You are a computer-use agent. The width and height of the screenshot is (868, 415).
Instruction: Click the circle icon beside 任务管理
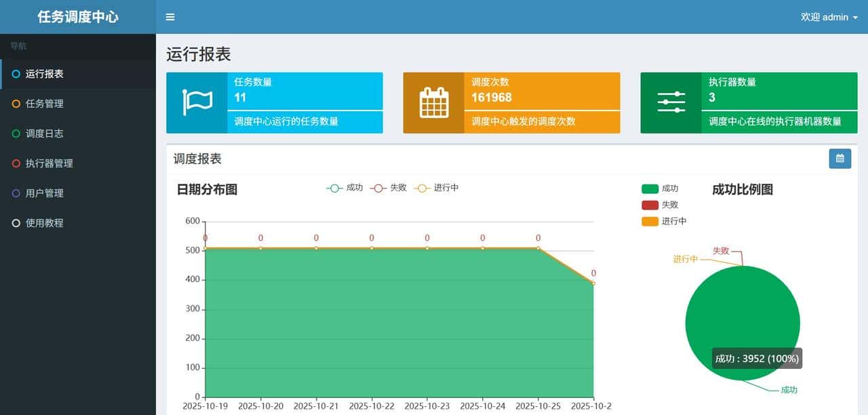pos(15,104)
